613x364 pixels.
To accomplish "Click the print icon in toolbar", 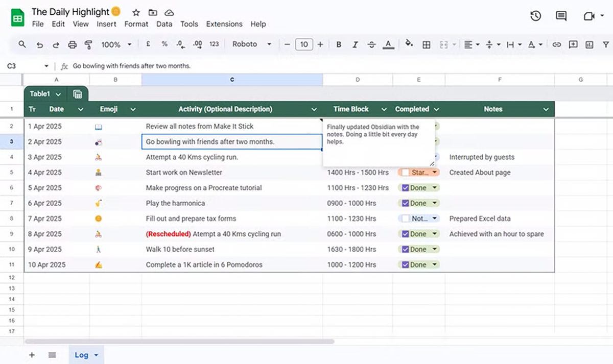I will pyautogui.click(x=72, y=44).
